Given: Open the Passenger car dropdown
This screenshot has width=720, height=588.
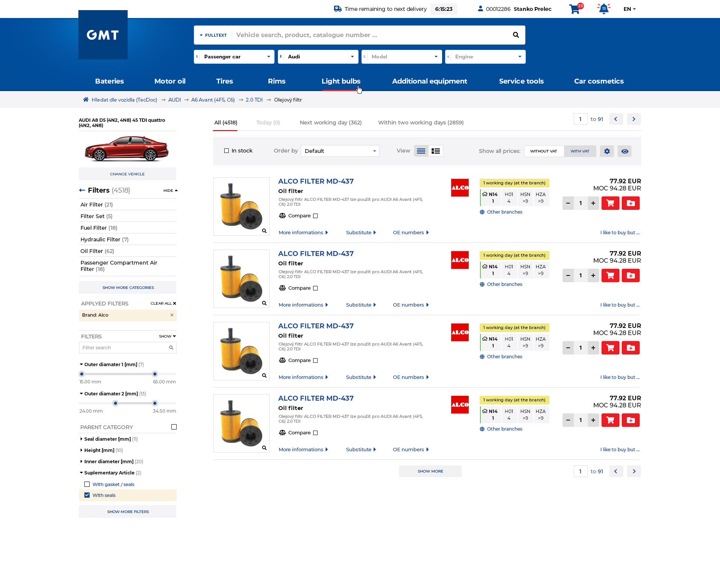Looking at the screenshot, I should click(234, 57).
